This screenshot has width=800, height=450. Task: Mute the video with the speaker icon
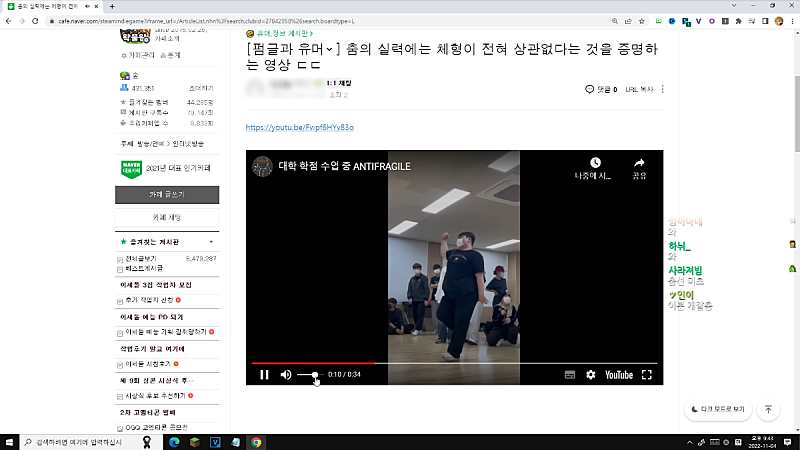tap(286, 374)
